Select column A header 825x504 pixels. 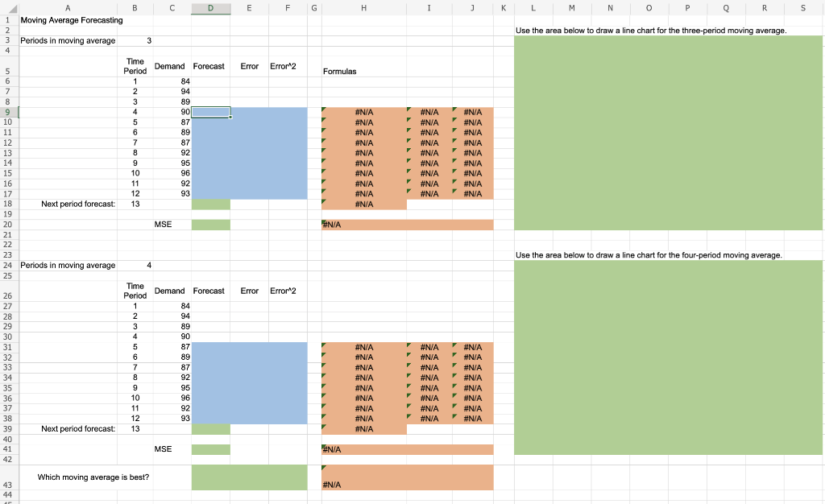click(68, 8)
